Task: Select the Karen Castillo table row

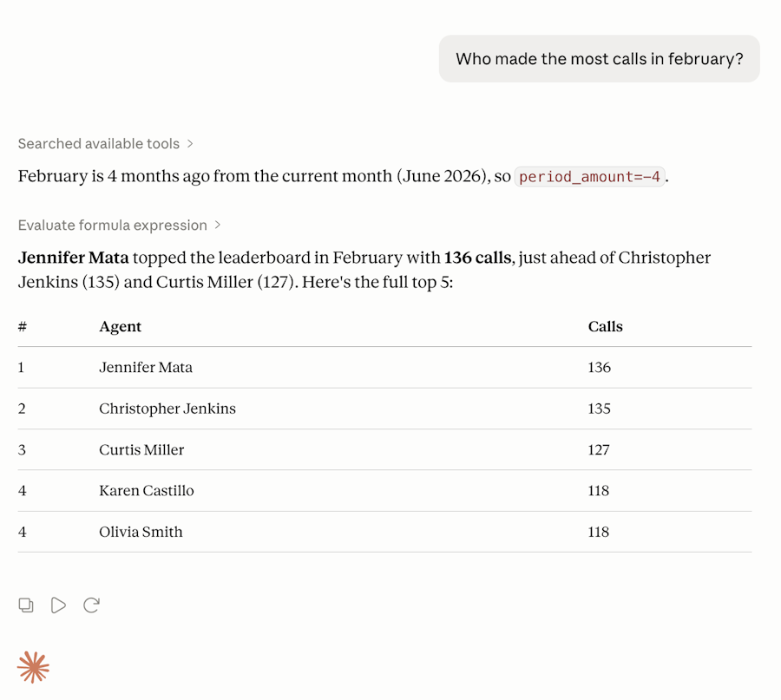Action: tap(384, 491)
